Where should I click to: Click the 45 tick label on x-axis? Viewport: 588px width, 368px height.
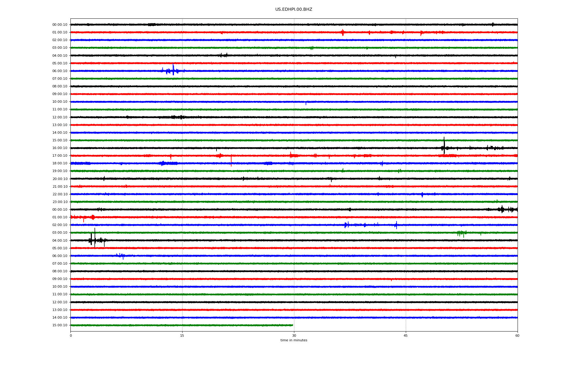405,335
